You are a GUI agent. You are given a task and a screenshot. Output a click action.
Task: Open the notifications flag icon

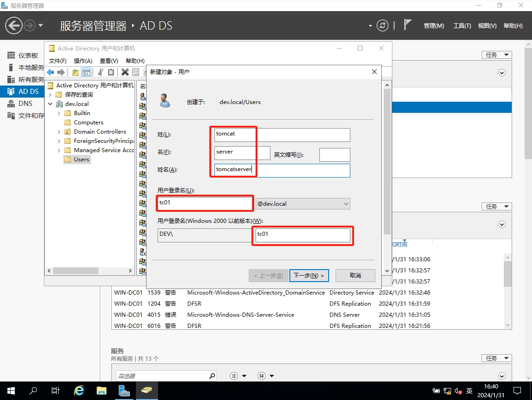click(x=407, y=25)
